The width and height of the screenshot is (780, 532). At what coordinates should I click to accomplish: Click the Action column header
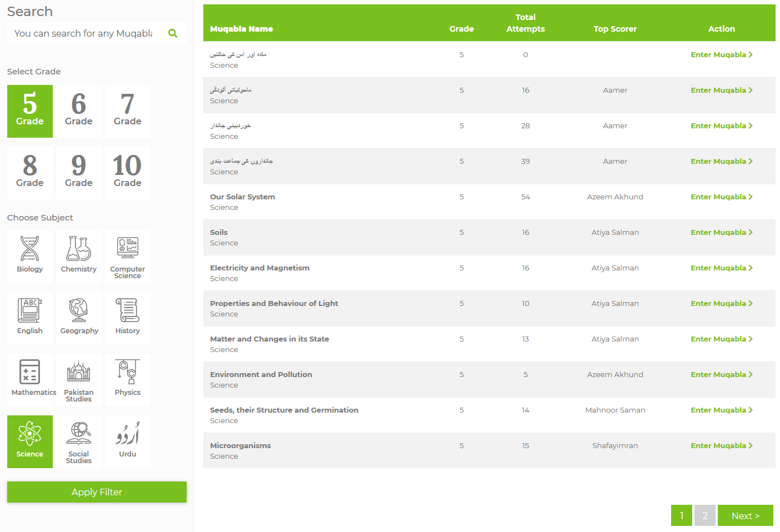click(x=722, y=29)
